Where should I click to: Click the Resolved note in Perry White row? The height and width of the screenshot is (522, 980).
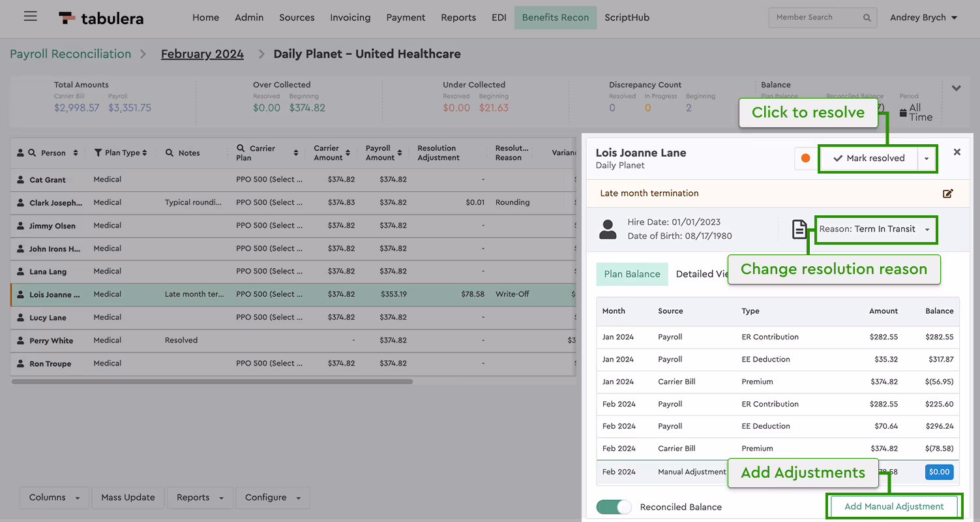click(x=181, y=340)
